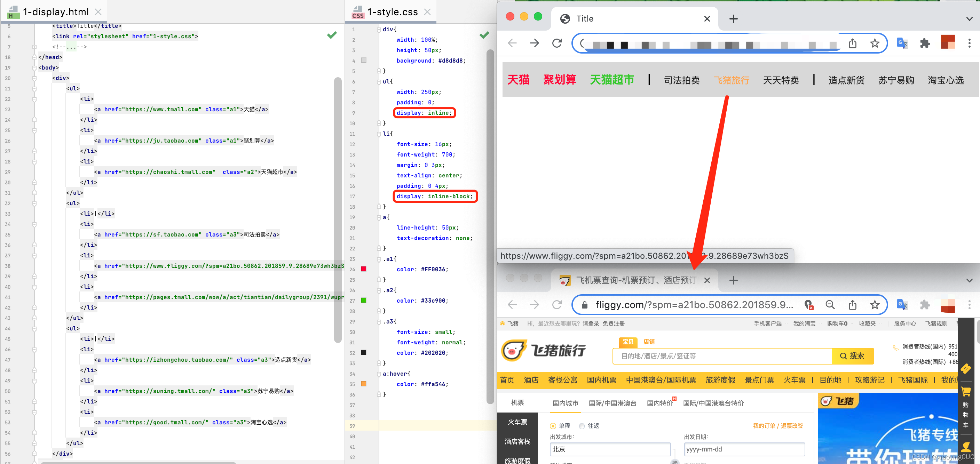This screenshot has height=464, width=980.
Task: Focus the 目的地/酒店/景点/签证等 search field
Action: coord(722,356)
